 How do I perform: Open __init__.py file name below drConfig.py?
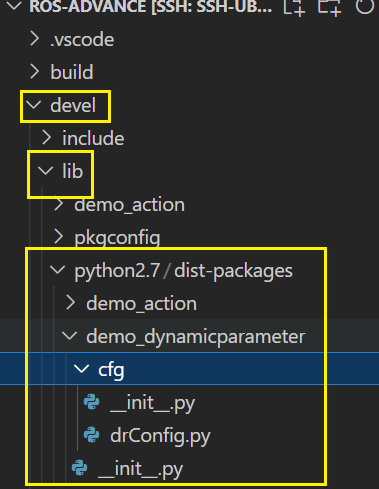coord(141,469)
